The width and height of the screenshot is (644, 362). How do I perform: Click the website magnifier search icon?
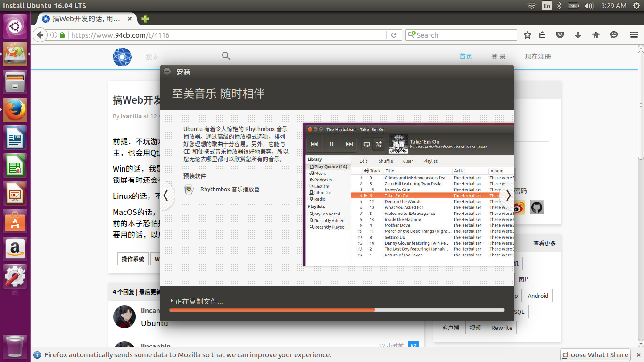(226, 56)
